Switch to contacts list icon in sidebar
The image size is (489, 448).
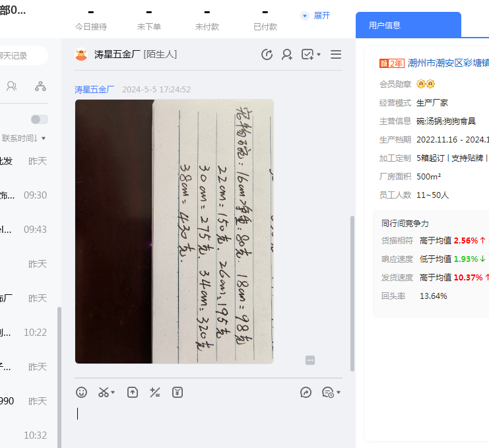(x=12, y=86)
